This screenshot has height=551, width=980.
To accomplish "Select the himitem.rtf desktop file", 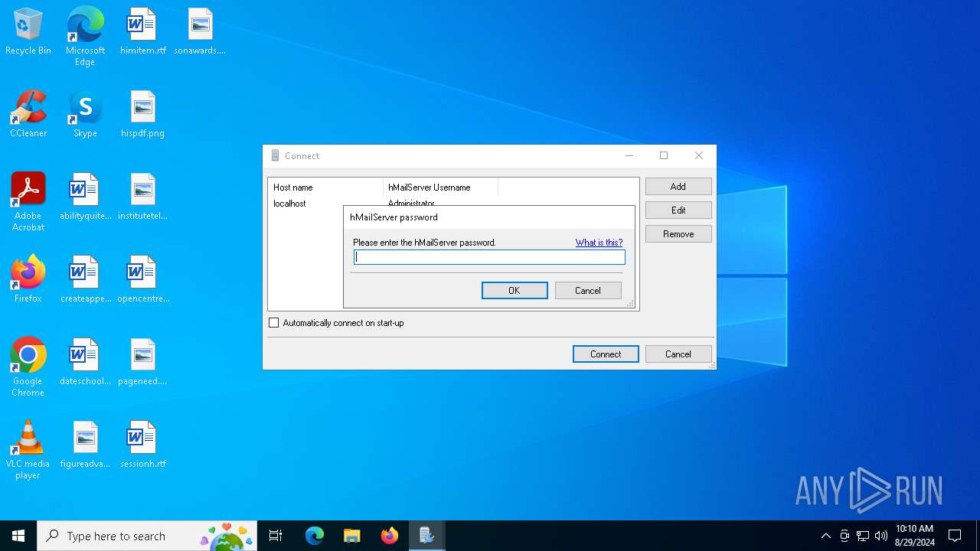I will [143, 32].
